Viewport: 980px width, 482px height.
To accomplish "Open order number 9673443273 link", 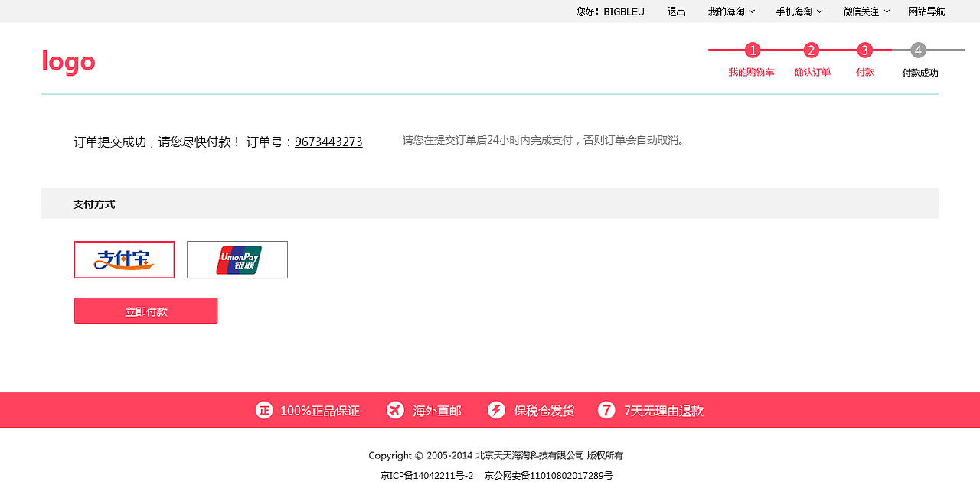I will (328, 142).
